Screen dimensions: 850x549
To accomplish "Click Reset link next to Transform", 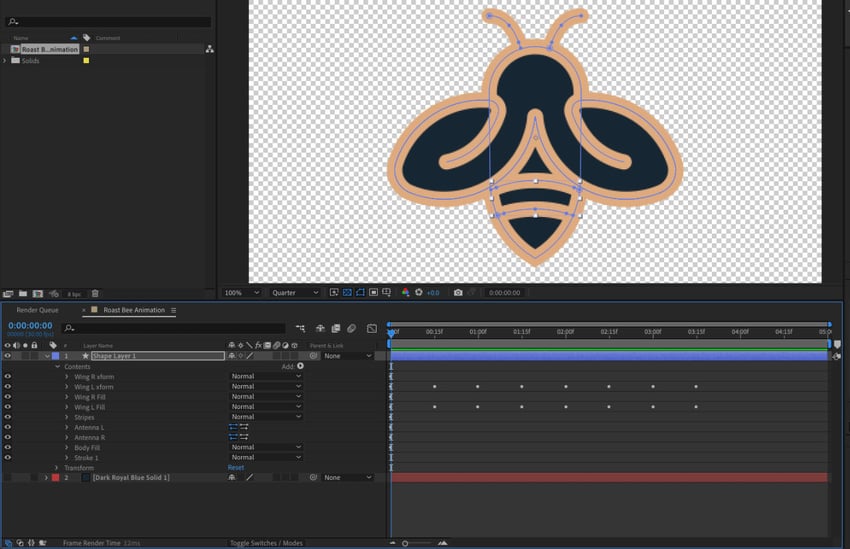I will [x=235, y=468].
